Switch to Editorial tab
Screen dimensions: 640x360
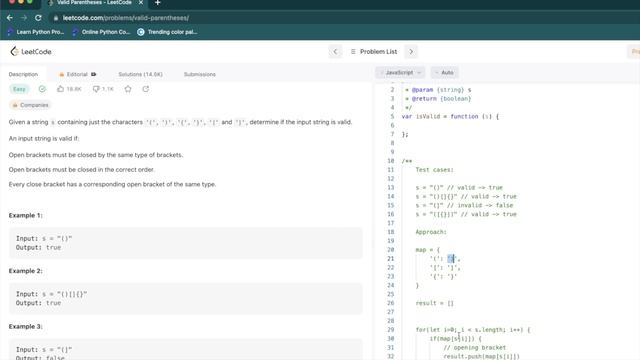(x=77, y=74)
